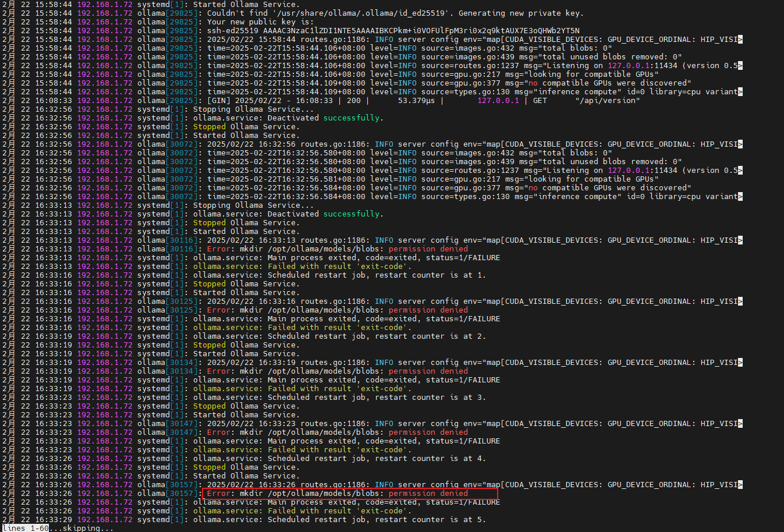This screenshot has width=784, height=532.
Task: Click the '[GIN] 2025/02/22 - 16:08:33' entry
Action: [x=269, y=100]
